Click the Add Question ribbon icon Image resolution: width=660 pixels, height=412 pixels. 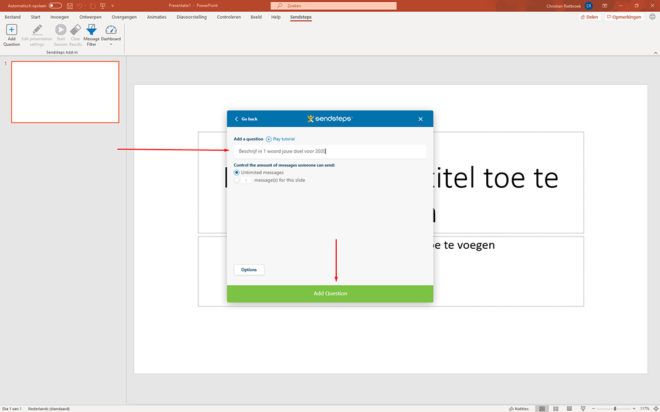pyautogui.click(x=12, y=34)
